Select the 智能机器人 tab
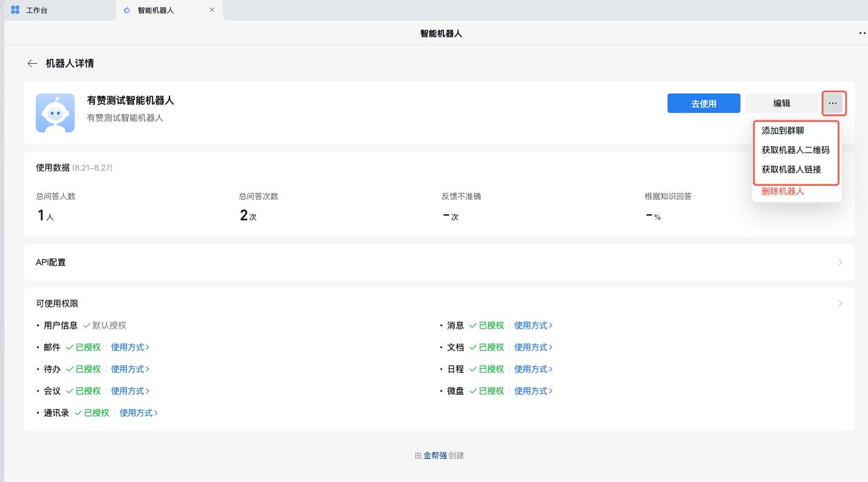This screenshot has width=868, height=482. (x=170, y=10)
